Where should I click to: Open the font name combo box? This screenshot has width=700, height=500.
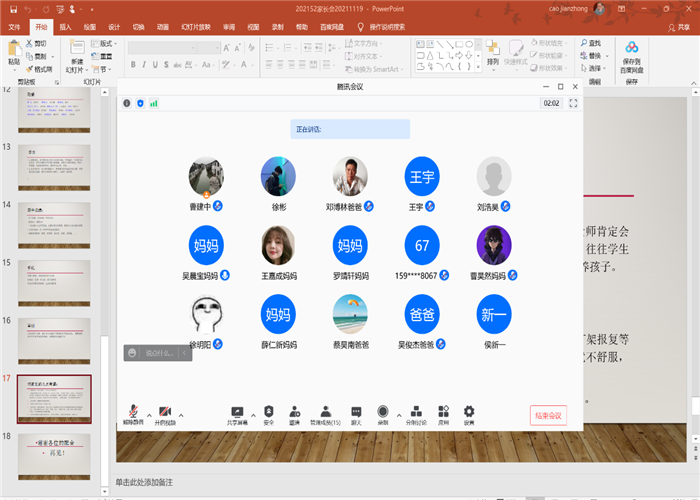[x=162, y=48]
